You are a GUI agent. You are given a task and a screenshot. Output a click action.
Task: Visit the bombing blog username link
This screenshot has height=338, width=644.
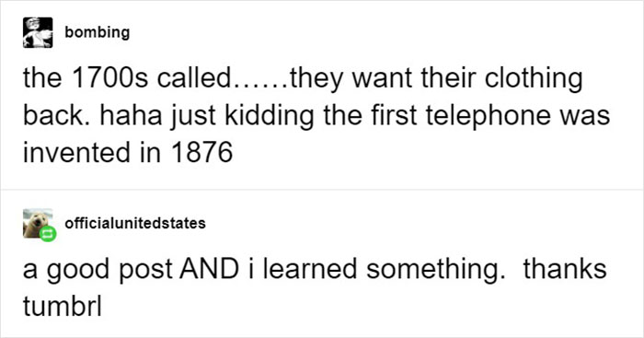click(97, 32)
